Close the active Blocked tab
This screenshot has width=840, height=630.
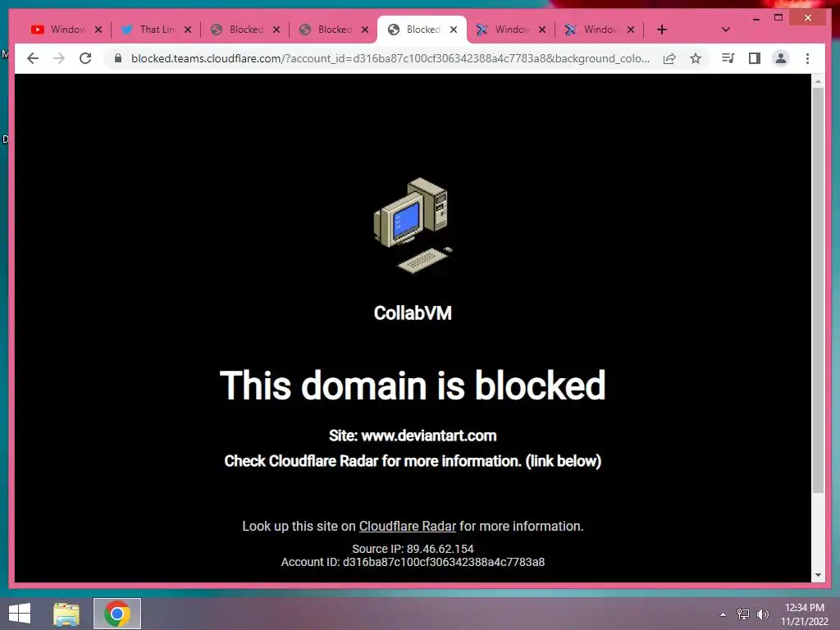[x=454, y=30]
